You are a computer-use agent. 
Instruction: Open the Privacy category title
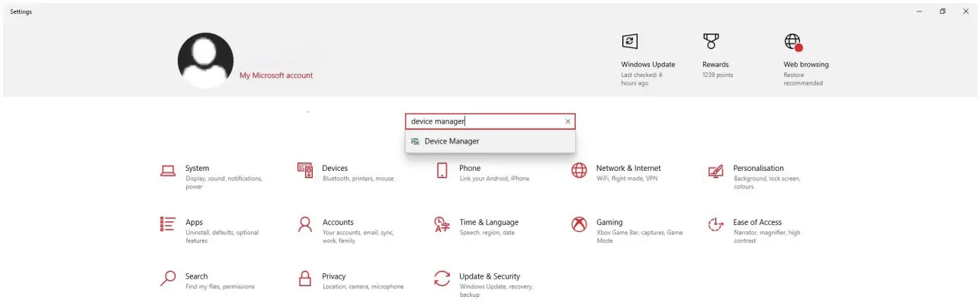[334, 277]
